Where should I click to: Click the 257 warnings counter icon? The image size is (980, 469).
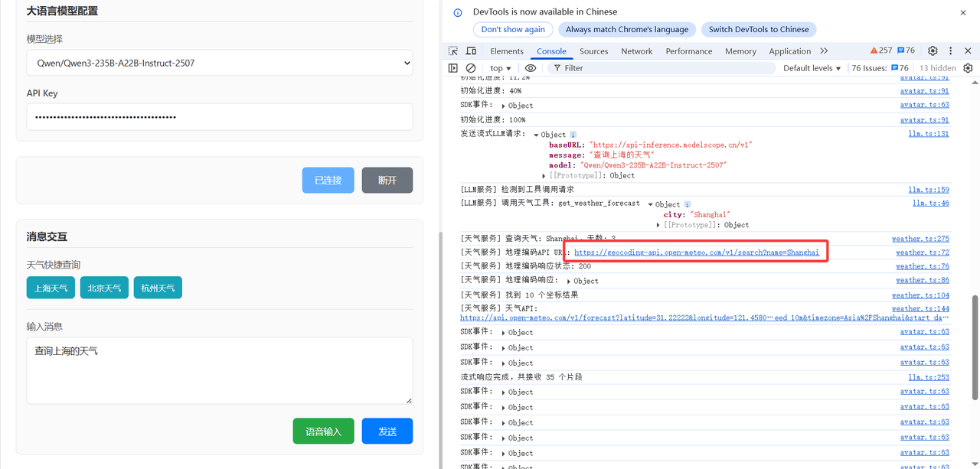(880, 50)
